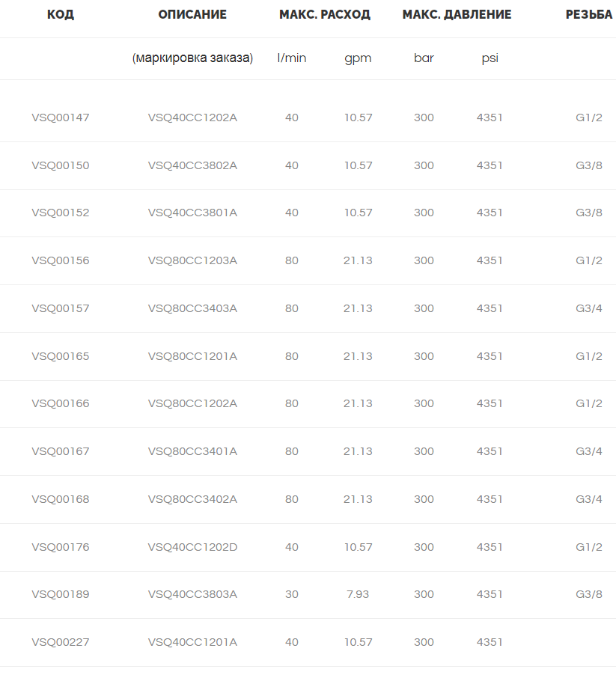
Task: Click the ОПИСАНИЕ column header
Action: click(x=192, y=15)
